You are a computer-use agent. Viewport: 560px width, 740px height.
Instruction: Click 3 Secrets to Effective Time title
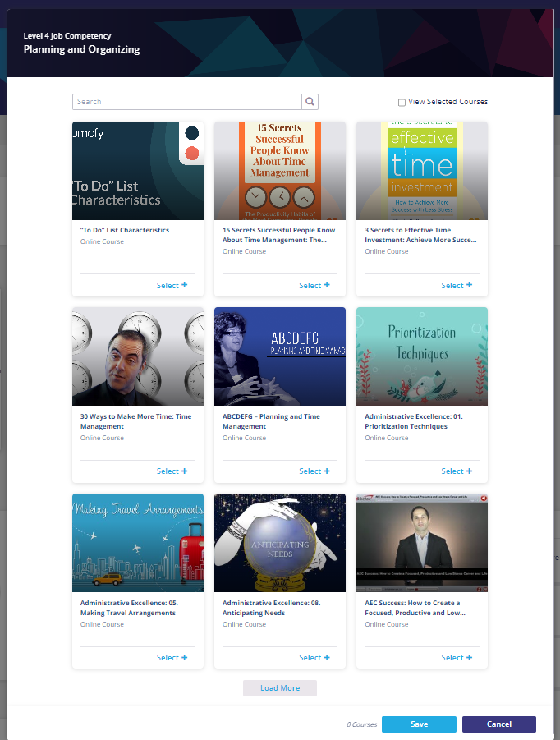(x=420, y=235)
